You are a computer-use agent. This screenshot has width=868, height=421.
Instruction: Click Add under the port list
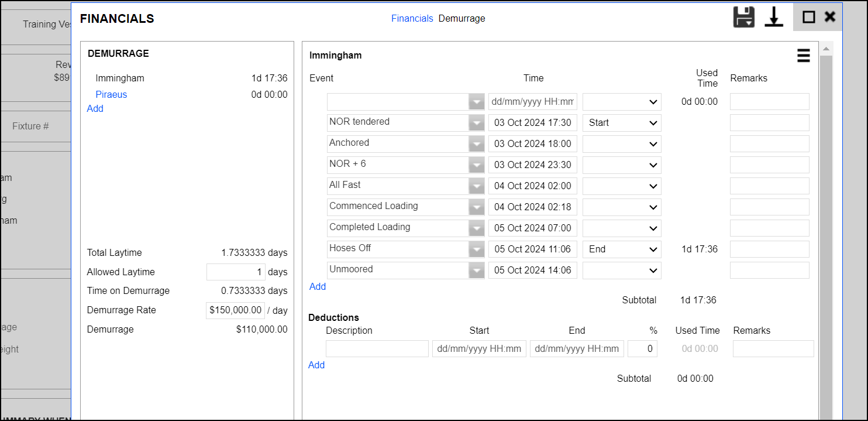coord(95,109)
